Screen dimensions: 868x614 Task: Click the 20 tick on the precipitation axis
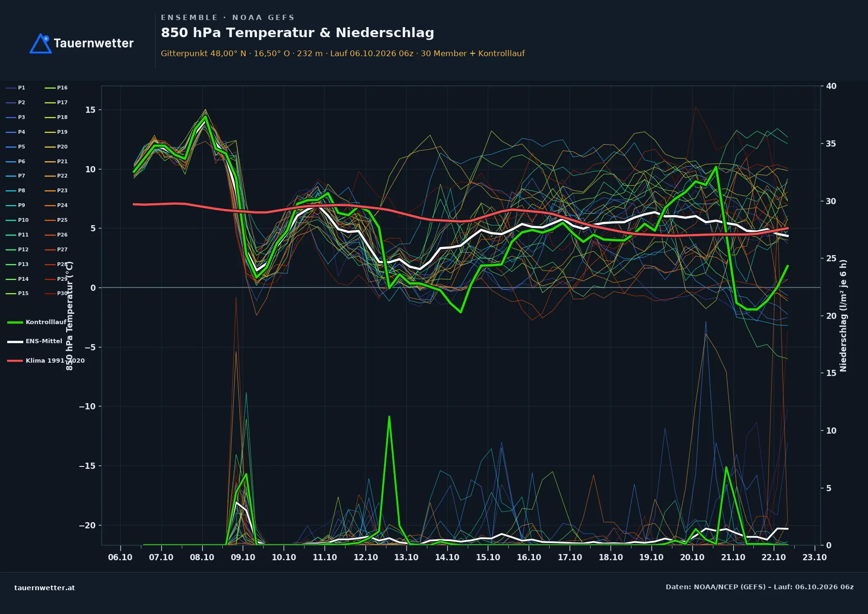pyautogui.click(x=831, y=316)
